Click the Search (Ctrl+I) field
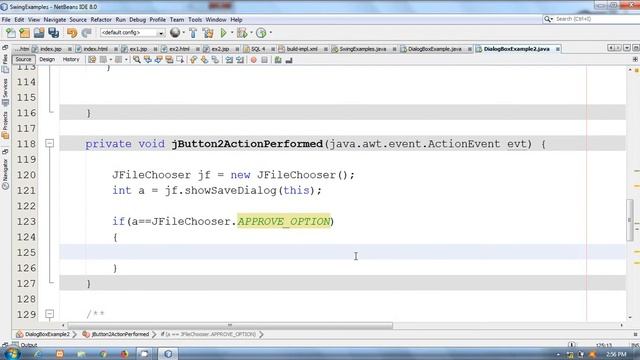 coord(591,19)
